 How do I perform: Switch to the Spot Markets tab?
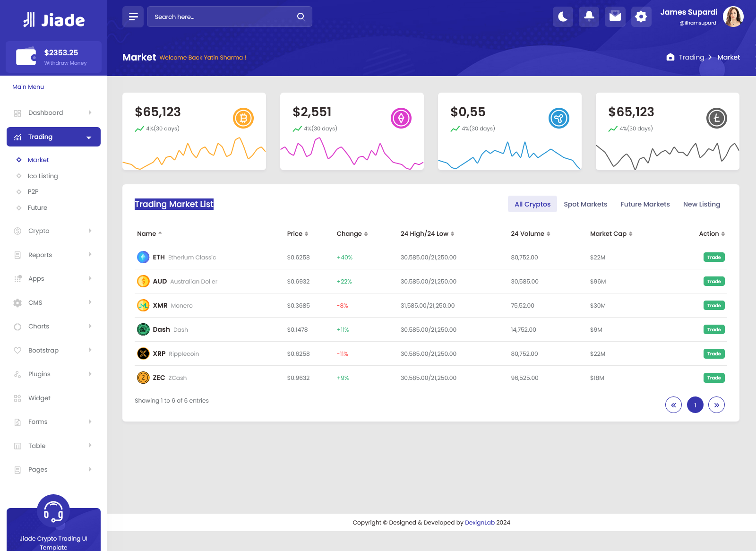click(x=585, y=204)
